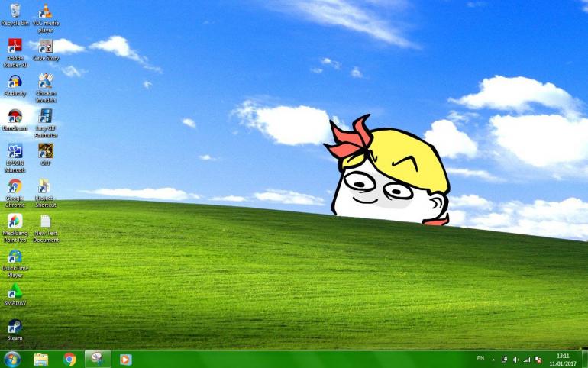Switch to the active paint app taskbar button

coord(98,360)
